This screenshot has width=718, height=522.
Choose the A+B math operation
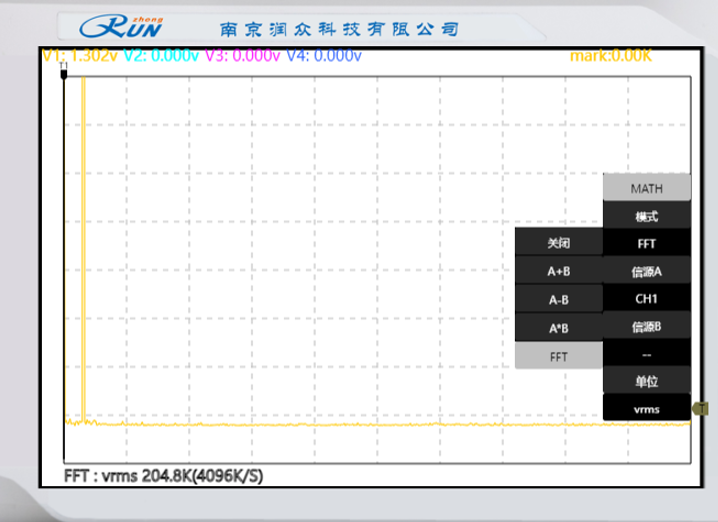[558, 271]
